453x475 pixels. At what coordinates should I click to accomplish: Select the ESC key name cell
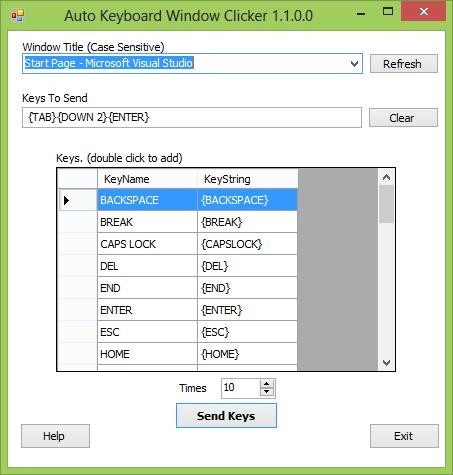pos(147,332)
